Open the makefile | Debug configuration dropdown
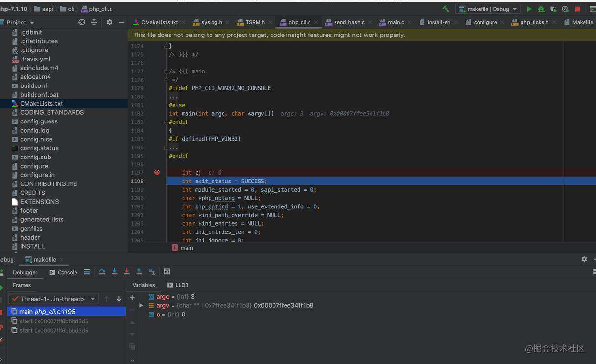 488,9
